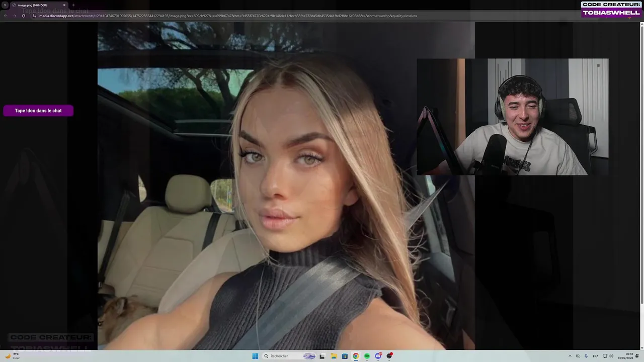Viewport: 644px width, 362px height.
Task: Expand the hidden system tray icons chevron
Action: (570, 356)
